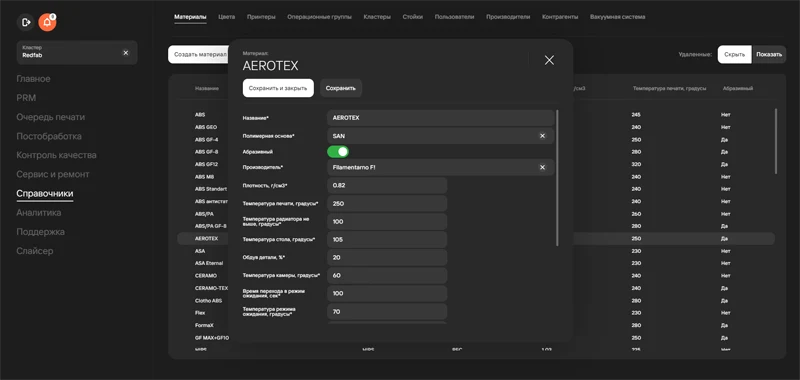Click Температура режима ожидания field showing 70

[387, 312]
